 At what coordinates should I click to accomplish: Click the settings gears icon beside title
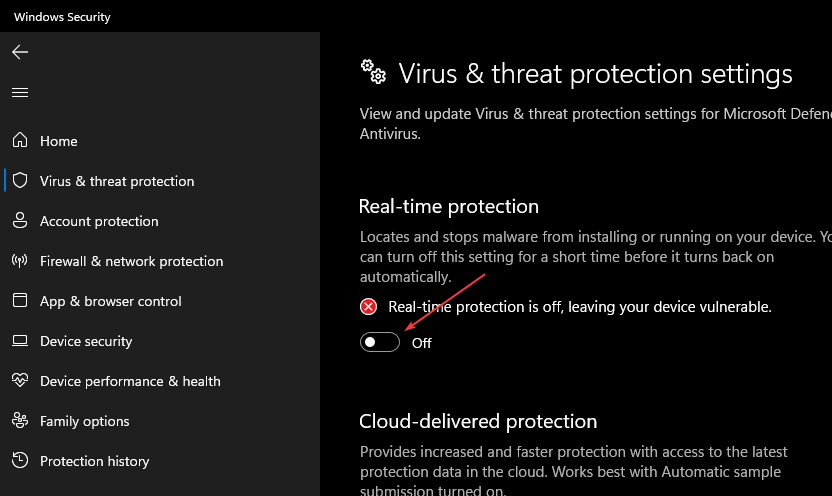click(x=374, y=72)
